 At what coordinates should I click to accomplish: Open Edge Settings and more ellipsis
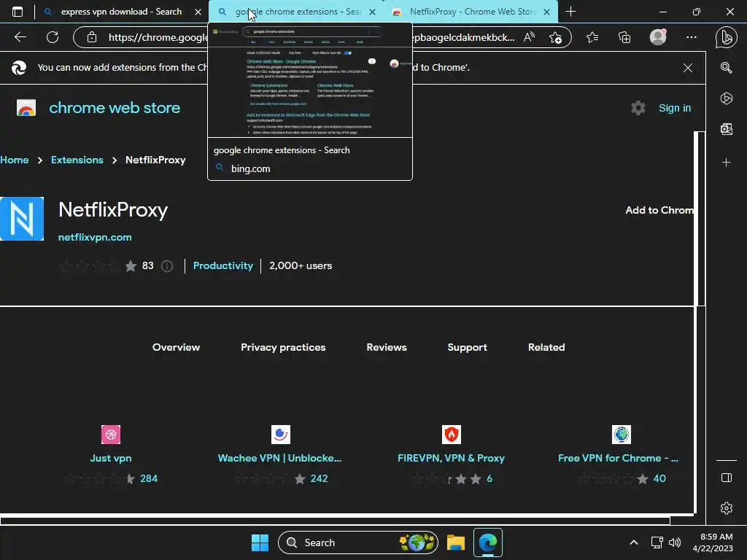pyautogui.click(x=692, y=37)
